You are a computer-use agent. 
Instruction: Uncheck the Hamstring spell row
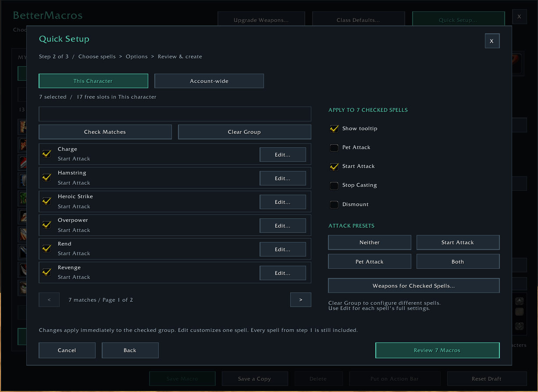coord(47,178)
